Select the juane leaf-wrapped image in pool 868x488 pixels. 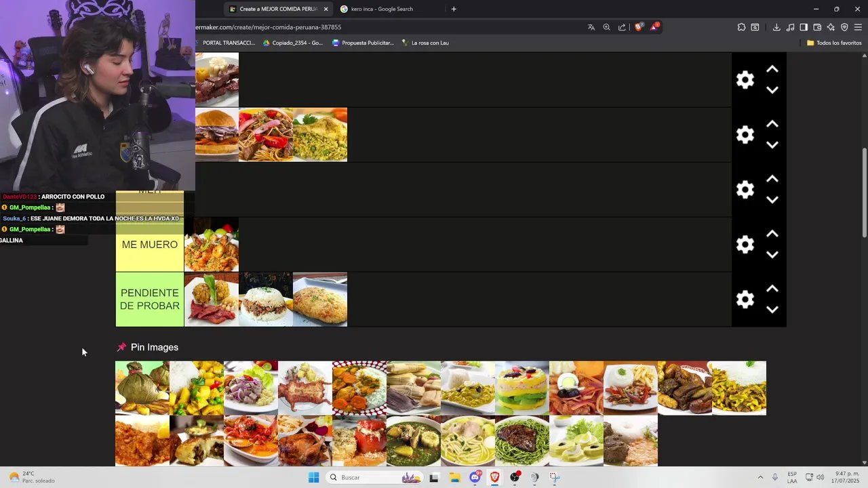click(142, 388)
